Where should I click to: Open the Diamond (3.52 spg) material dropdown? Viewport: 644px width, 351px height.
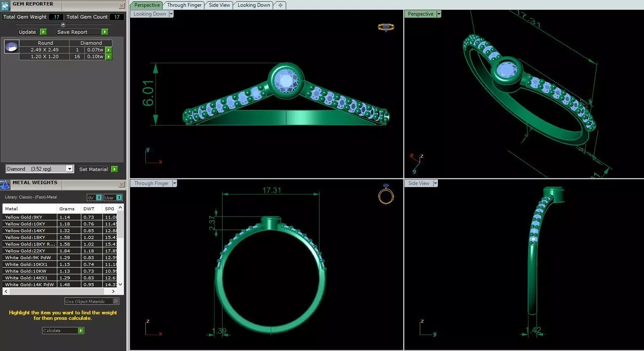click(x=70, y=169)
